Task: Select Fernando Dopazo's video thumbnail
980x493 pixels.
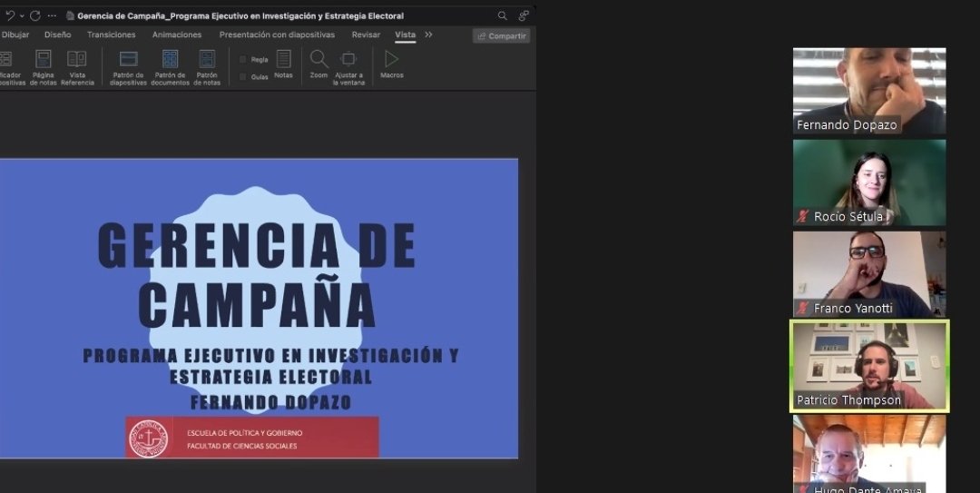Action: (869, 91)
